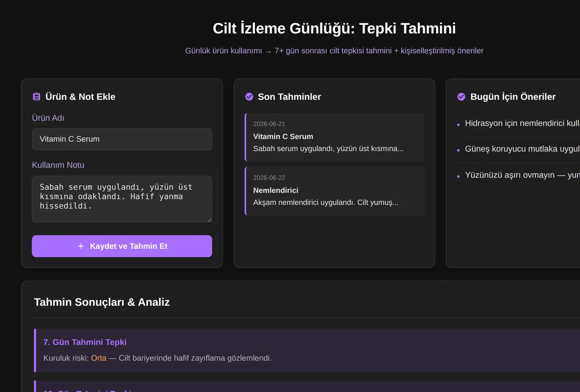Click the Kullanım Notu label
This screenshot has height=392, width=580.
58,165
